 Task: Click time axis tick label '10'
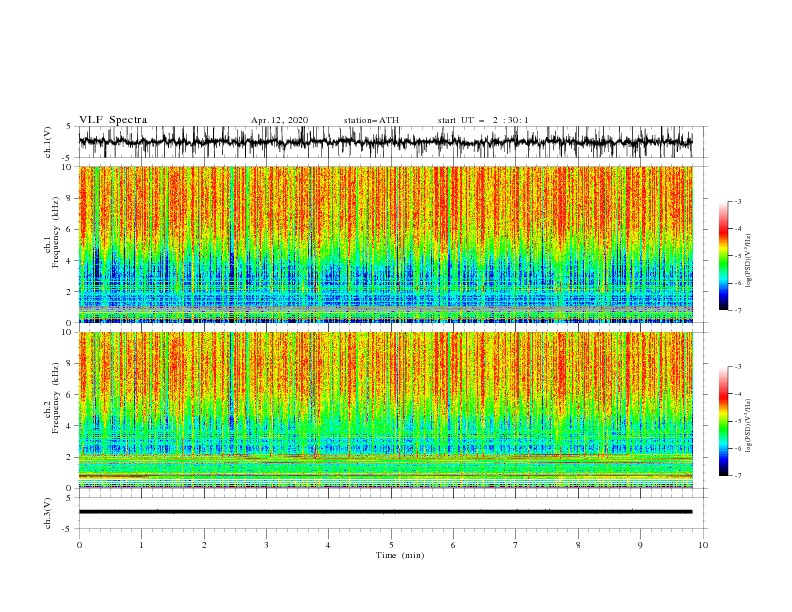pyautogui.click(x=703, y=545)
